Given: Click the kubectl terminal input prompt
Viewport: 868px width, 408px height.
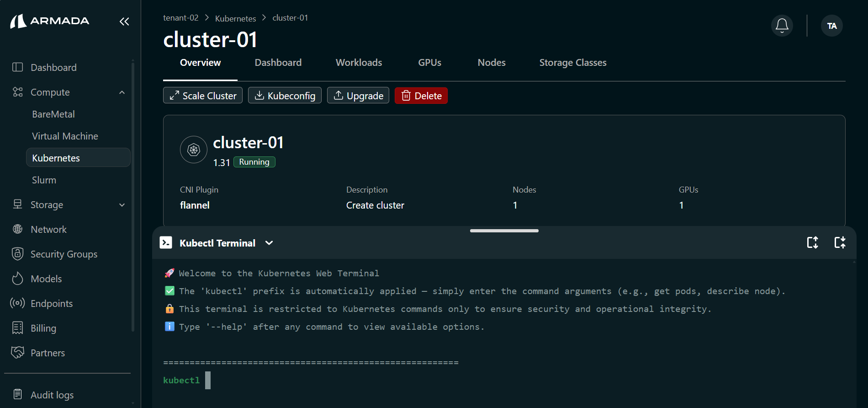Looking at the screenshot, I should tap(207, 380).
